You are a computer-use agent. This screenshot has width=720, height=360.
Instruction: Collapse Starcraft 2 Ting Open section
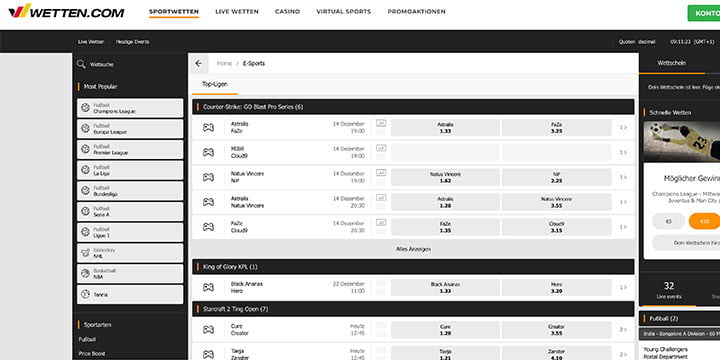(413, 309)
